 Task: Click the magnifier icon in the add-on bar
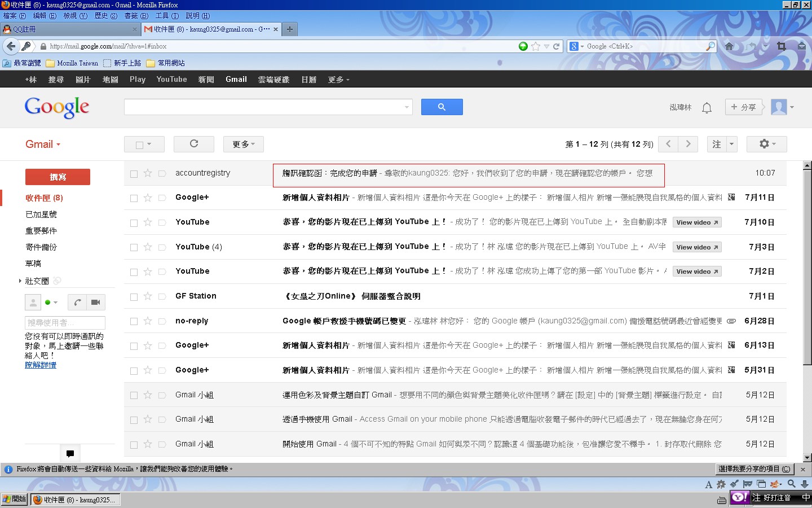pyautogui.click(x=792, y=484)
